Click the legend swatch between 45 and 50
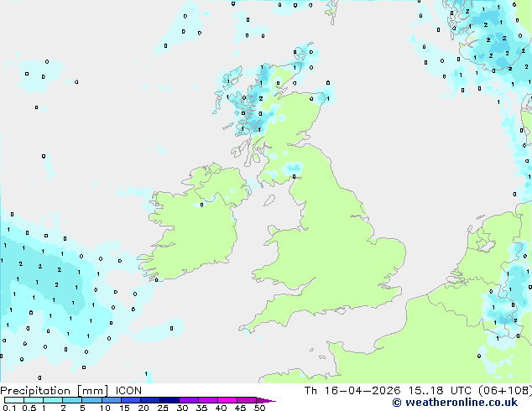The width and height of the screenshot is (532, 411). coord(247,400)
